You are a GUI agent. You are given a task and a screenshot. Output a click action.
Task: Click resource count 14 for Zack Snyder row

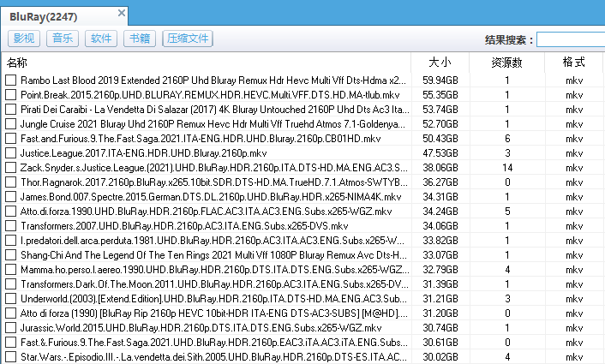tap(507, 168)
